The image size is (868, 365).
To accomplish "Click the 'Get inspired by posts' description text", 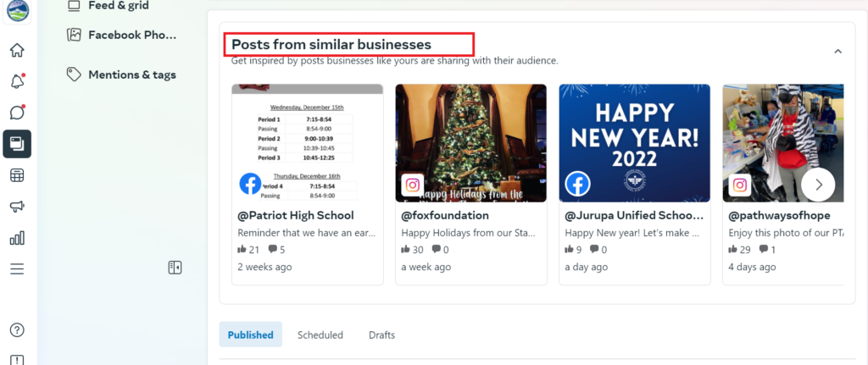I will [x=395, y=60].
